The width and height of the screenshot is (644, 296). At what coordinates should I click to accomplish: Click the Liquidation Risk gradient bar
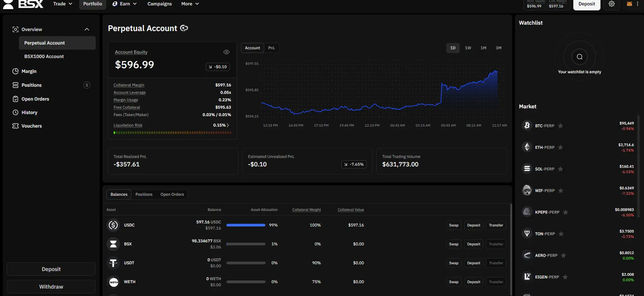(x=172, y=133)
